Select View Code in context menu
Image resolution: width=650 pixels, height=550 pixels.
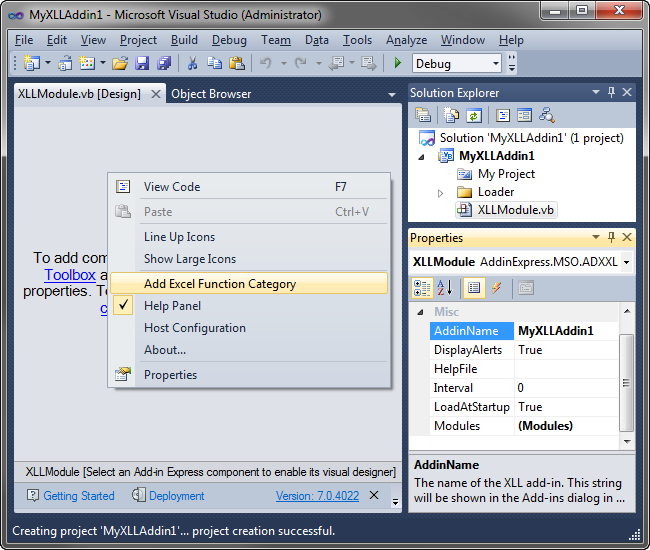pos(249,187)
